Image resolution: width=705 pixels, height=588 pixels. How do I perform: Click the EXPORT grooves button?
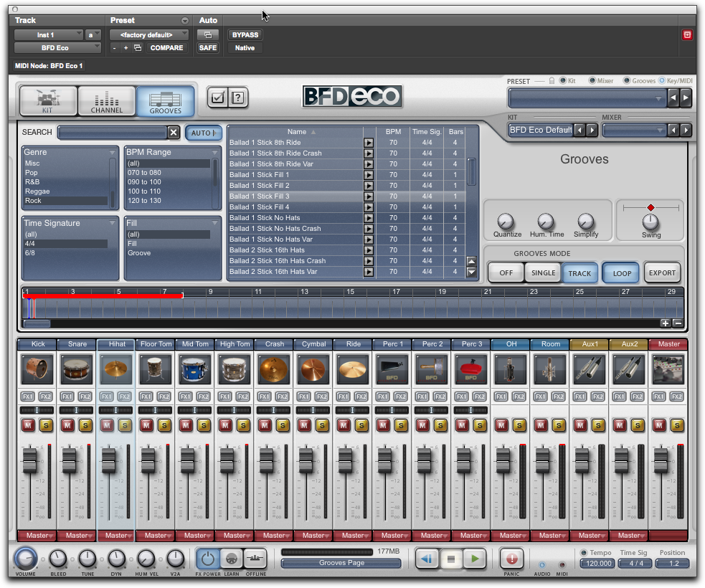(x=662, y=273)
